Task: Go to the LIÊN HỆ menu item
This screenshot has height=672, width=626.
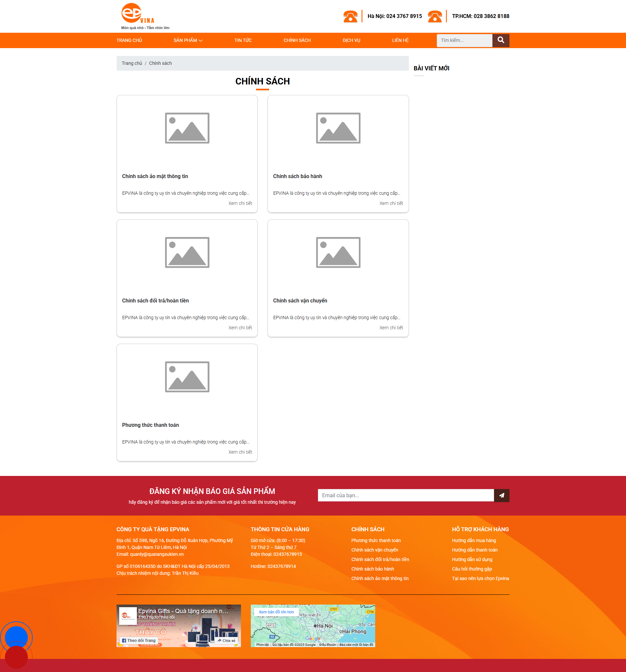Action: point(400,40)
